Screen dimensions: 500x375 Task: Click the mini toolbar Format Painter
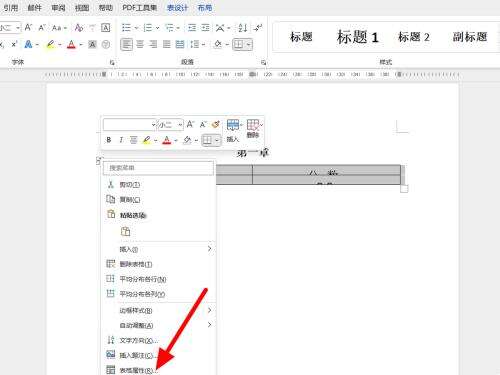pos(216,124)
